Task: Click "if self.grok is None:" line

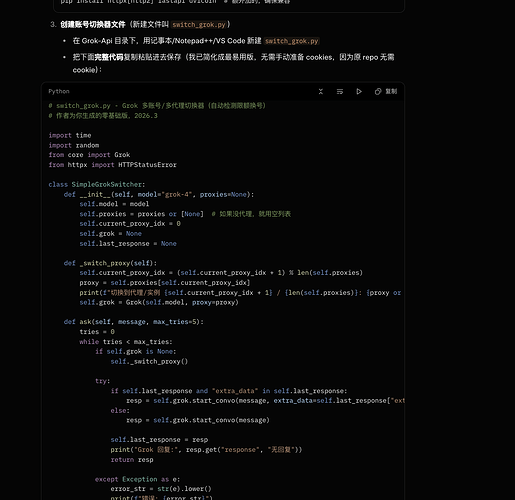Action: click(x=135, y=351)
